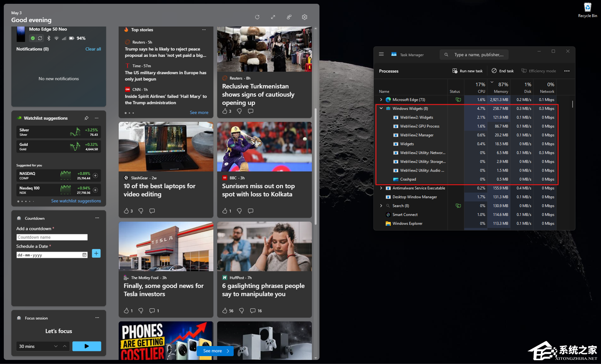This screenshot has height=364, width=601.
Task: Click the battery icon beside 94%
Action: pos(72,38)
